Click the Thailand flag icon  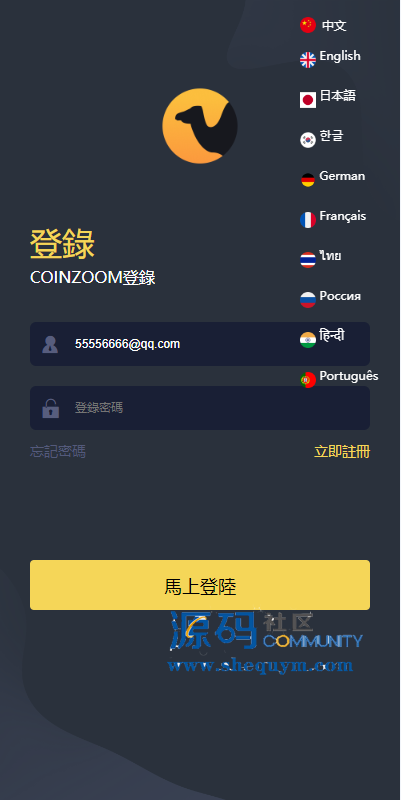click(308, 260)
